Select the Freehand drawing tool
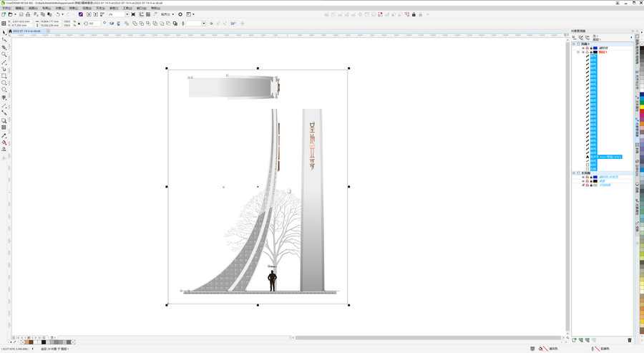Viewport: 644px width, 353px height. [x=4, y=62]
